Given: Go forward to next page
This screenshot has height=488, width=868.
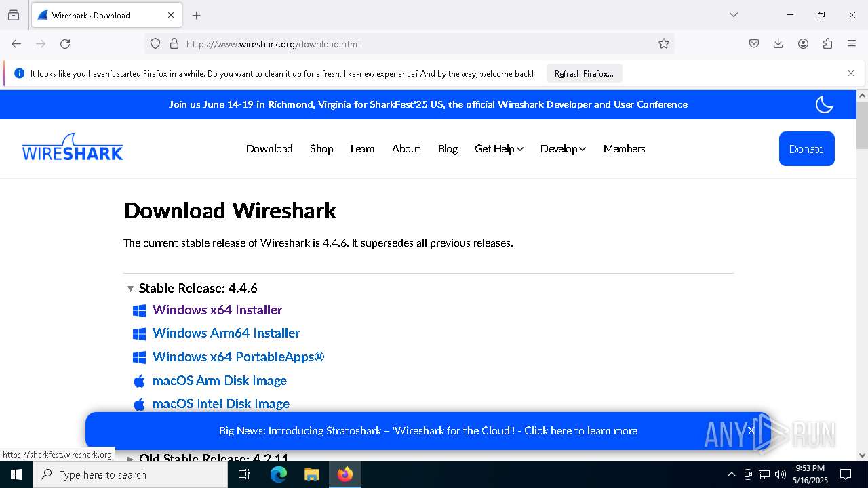Looking at the screenshot, I should pyautogui.click(x=41, y=44).
